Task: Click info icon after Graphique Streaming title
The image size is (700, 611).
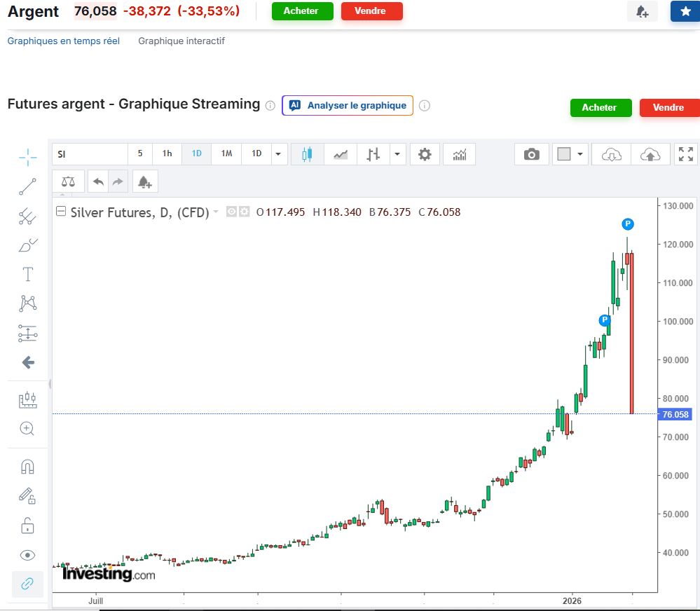Action: (270, 106)
